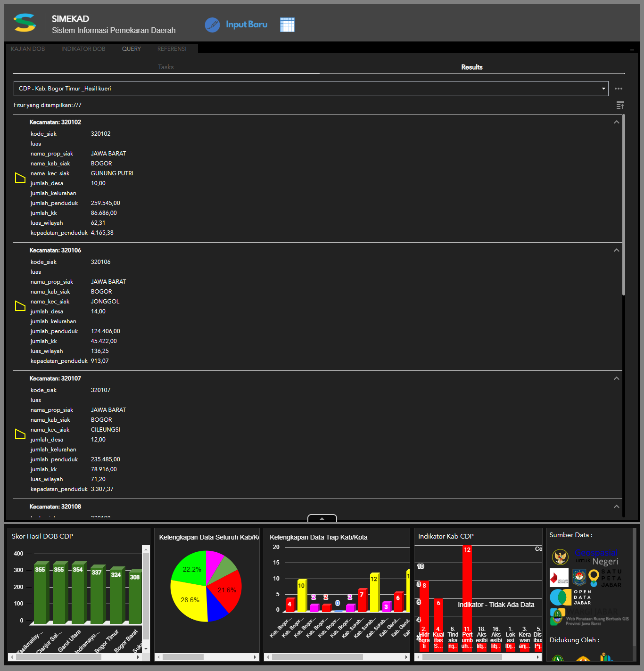Open the query result layer dropdown arrow
The height and width of the screenshot is (671, 644).
tap(603, 89)
